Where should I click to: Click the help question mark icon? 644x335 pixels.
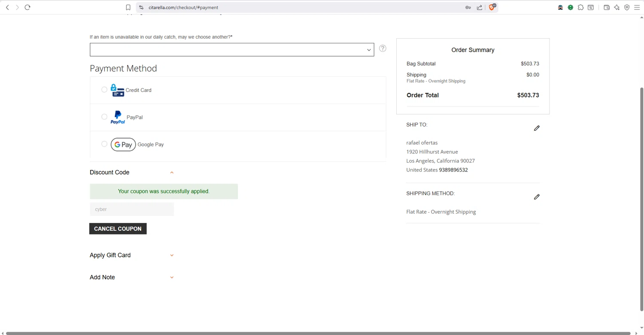point(383,48)
